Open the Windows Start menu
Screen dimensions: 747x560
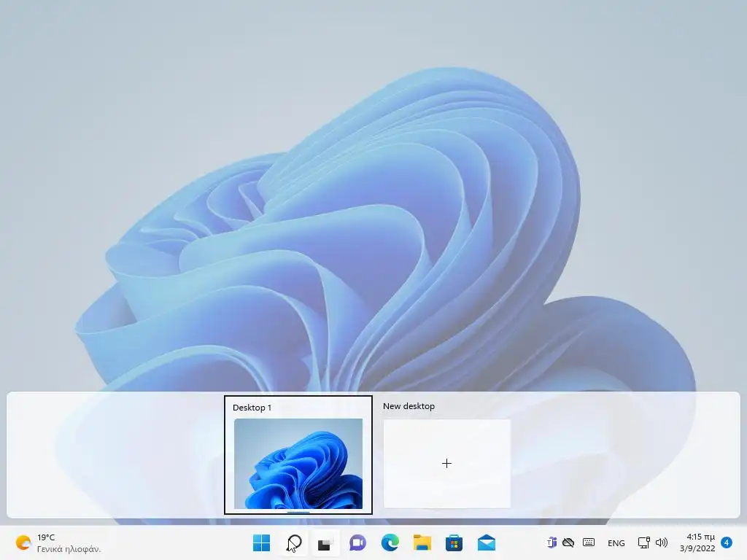pos(261,542)
